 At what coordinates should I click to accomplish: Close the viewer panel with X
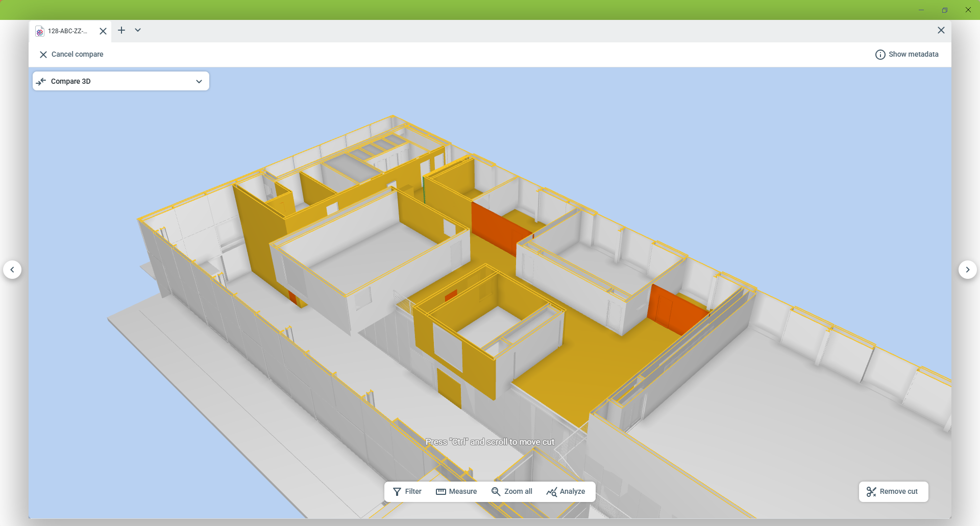click(x=941, y=30)
